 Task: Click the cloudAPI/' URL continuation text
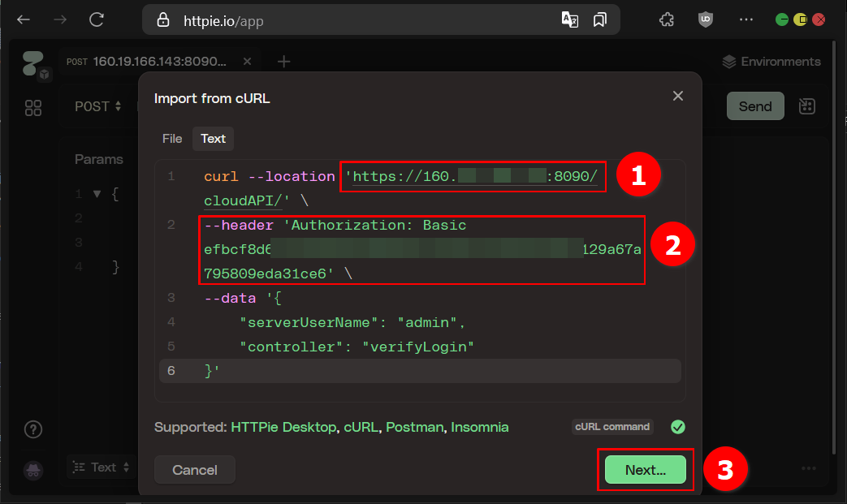pyautogui.click(x=246, y=200)
